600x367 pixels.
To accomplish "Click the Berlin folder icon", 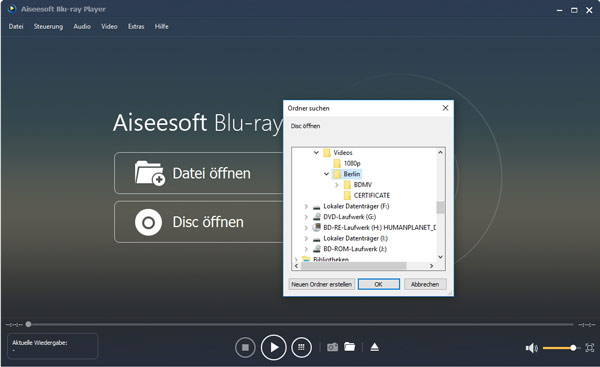I will [x=337, y=174].
